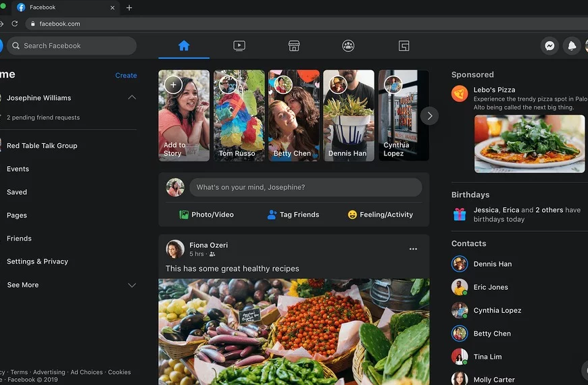Open Settings & Privacy in the sidebar
588x385 pixels.
tap(37, 261)
